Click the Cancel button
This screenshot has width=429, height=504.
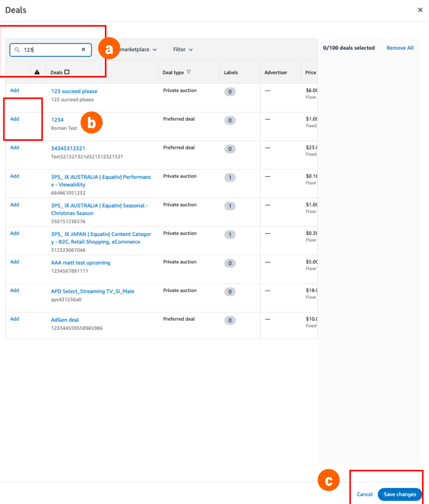[x=365, y=494]
